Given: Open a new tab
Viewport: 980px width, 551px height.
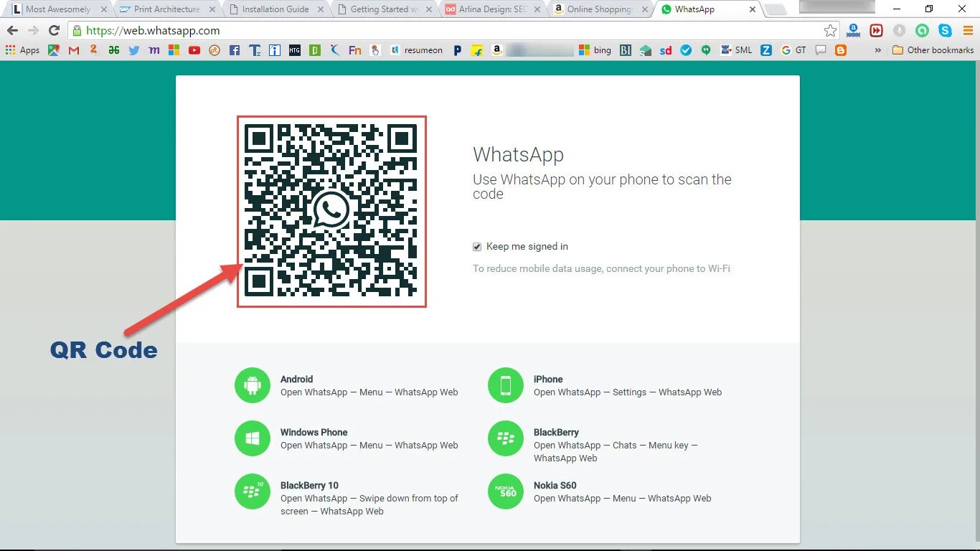Looking at the screenshot, I should (775, 10).
